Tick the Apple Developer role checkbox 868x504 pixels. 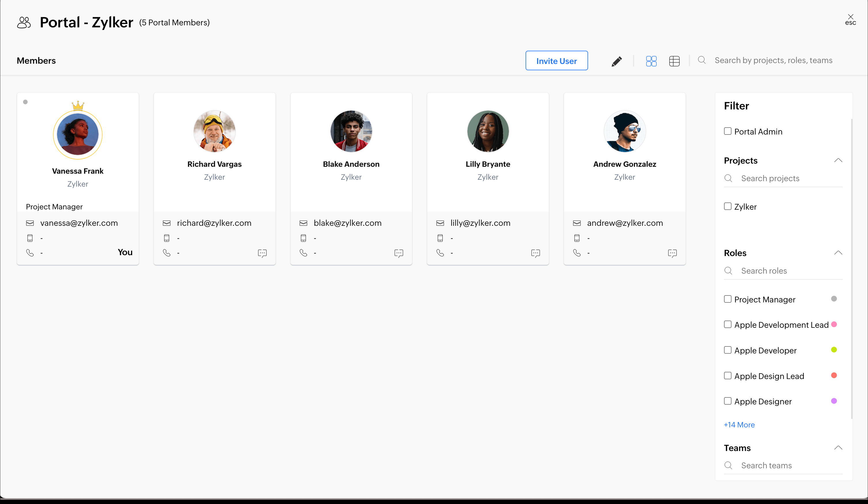click(x=727, y=350)
